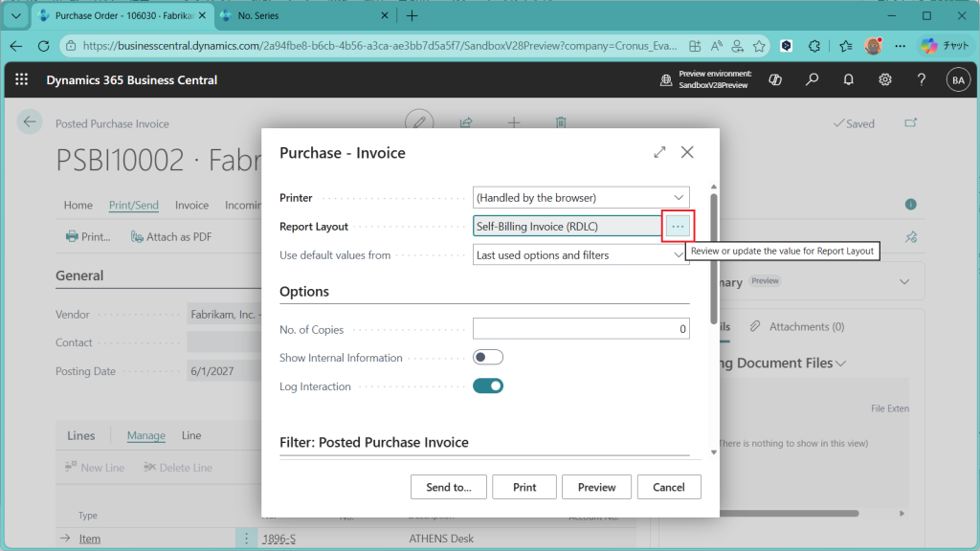Click the Send to... button
The image size is (980, 551).
pyautogui.click(x=448, y=487)
